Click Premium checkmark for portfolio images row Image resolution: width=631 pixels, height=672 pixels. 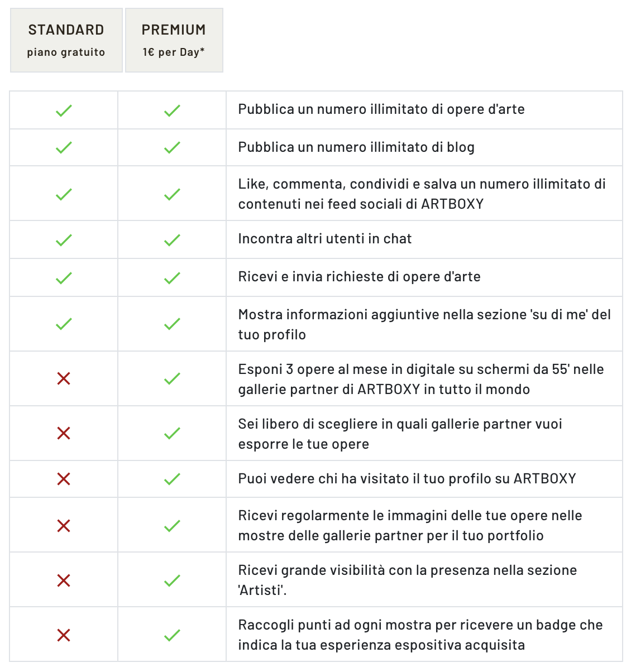(x=173, y=526)
